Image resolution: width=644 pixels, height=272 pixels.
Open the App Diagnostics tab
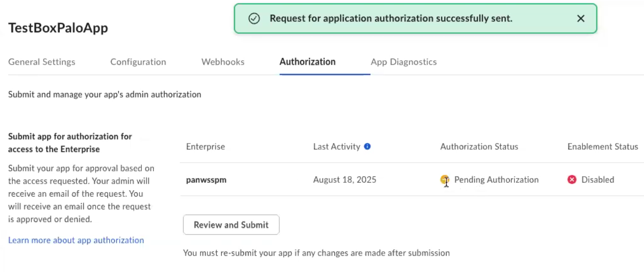(x=404, y=62)
